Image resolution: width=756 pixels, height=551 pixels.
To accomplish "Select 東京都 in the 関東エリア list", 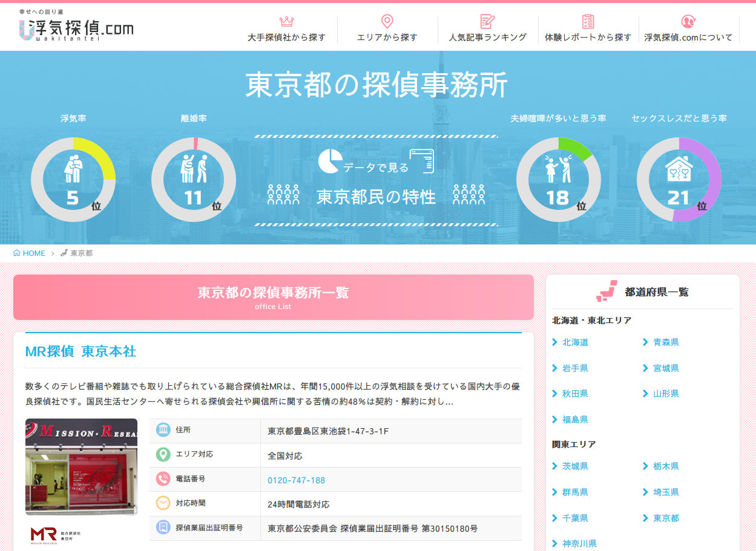I will click(665, 518).
